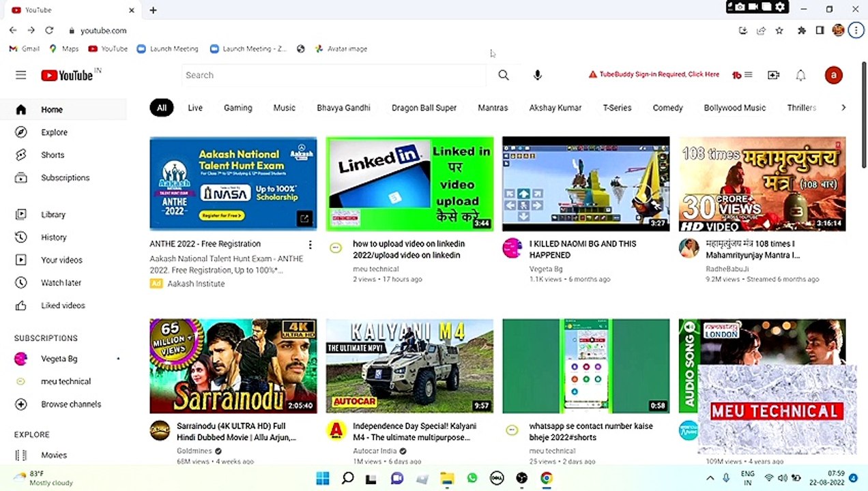Open Gmail bookmark
Viewport: 868px width, 491px height.
25,49
